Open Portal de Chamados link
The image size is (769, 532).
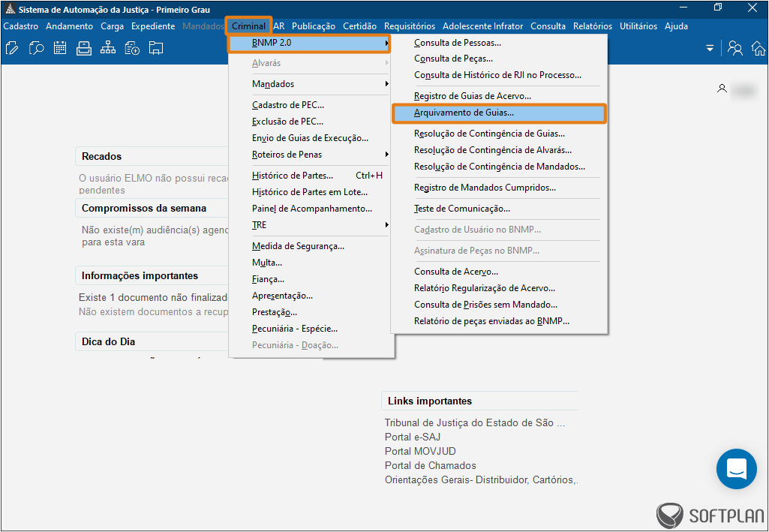(x=430, y=465)
